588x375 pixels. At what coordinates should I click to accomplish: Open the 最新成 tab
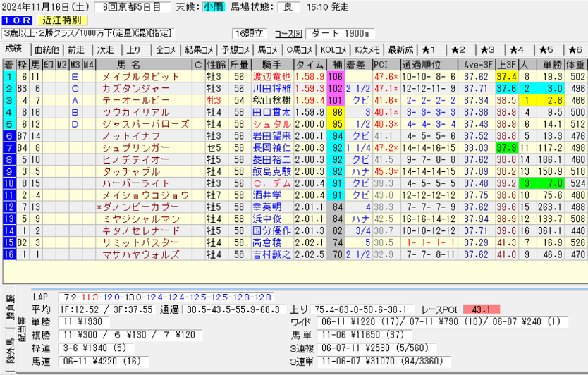click(400, 49)
